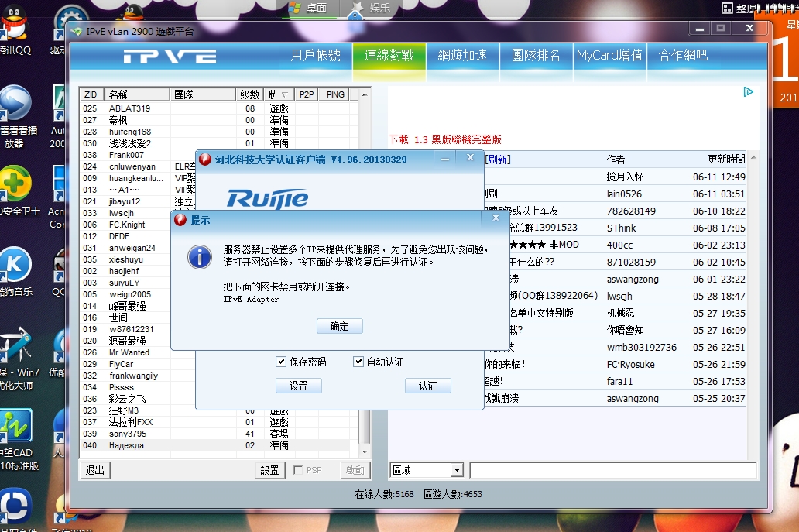Click the chat input field
Screen dimensions: 799x532
613,470
